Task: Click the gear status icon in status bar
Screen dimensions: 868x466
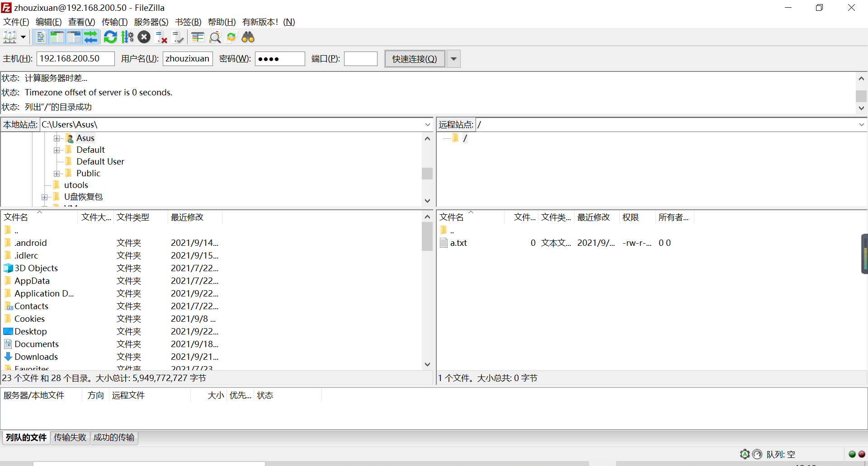Action: pyautogui.click(x=745, y=454)
